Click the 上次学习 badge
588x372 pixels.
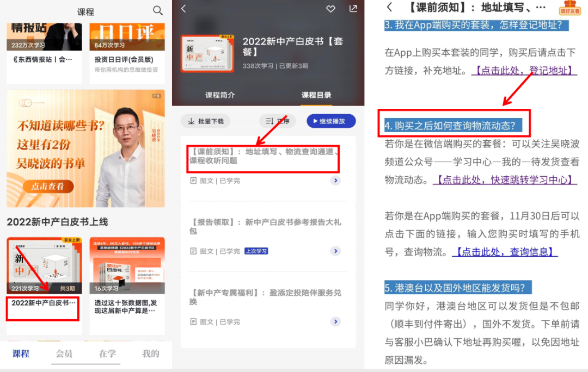click(x=256, y=251)
